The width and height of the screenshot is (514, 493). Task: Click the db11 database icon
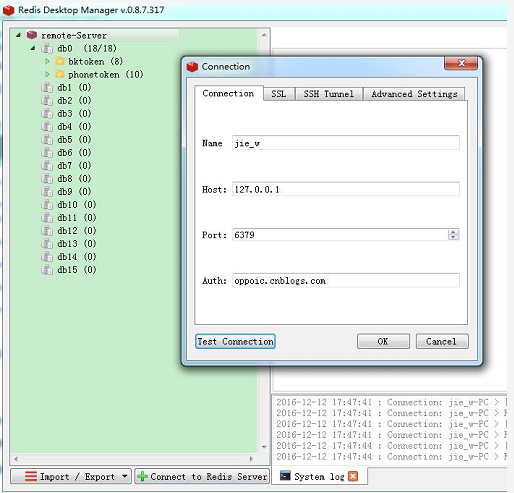pos(47,218)
